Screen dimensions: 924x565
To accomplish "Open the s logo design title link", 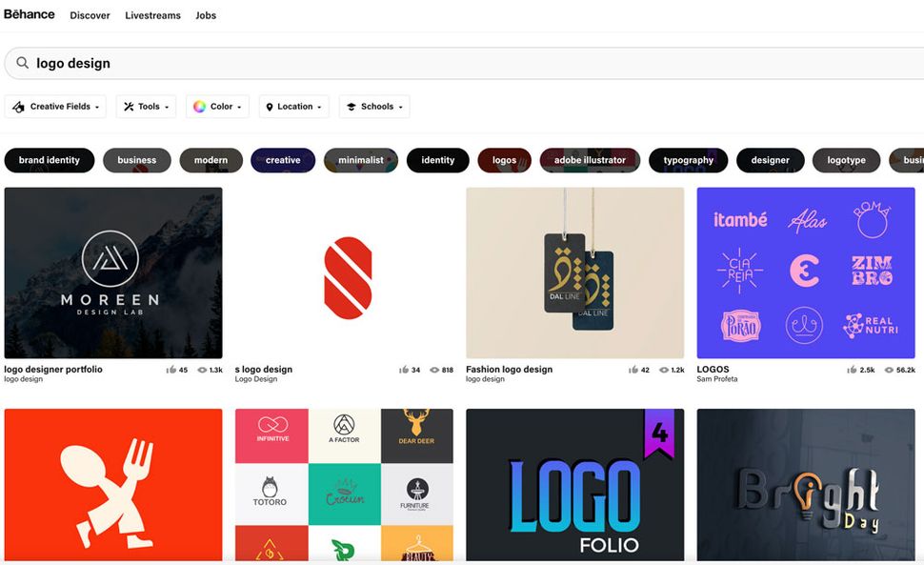I will [264, 370].
